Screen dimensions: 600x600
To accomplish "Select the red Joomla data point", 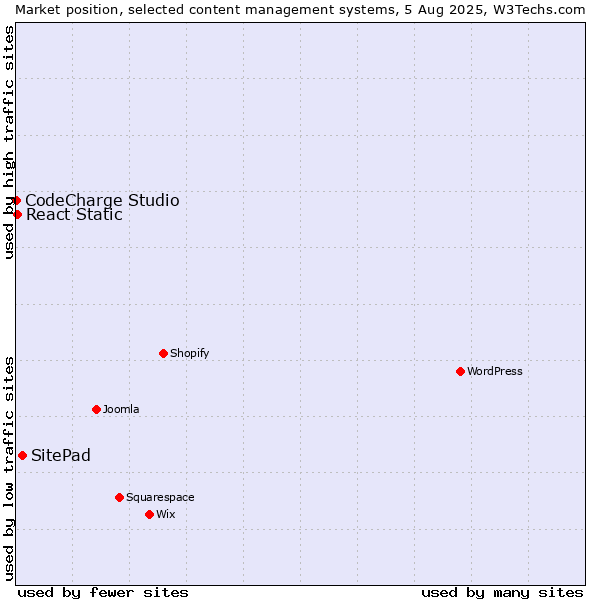I will 96,409.
